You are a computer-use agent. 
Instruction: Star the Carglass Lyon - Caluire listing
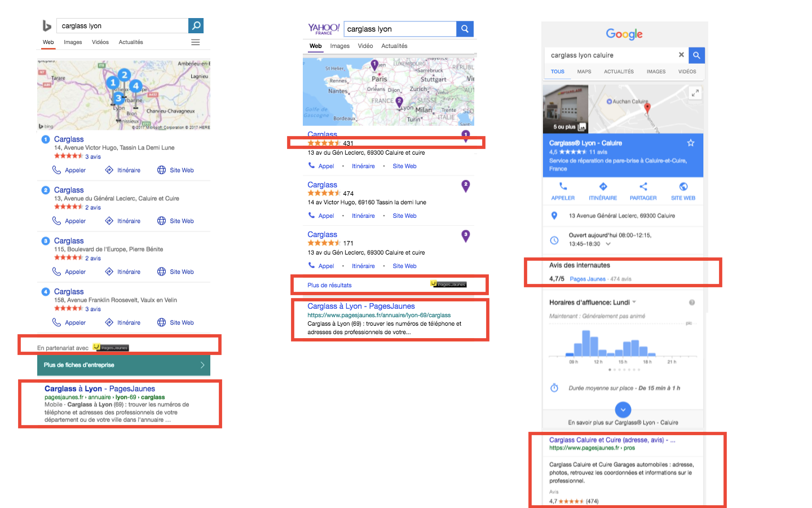click(691, 143)
